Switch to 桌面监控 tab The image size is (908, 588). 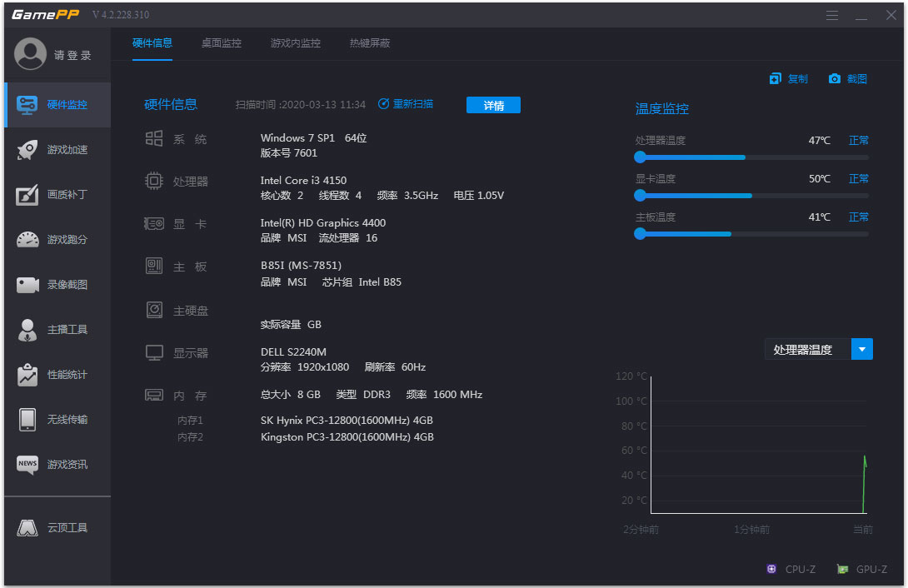(x=222, y=43)
